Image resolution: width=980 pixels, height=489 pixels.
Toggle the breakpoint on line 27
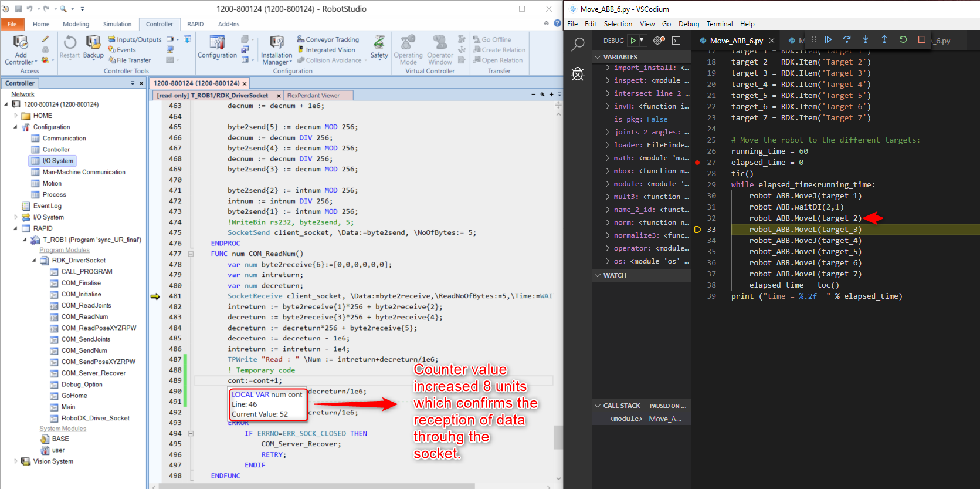(697, 163)
